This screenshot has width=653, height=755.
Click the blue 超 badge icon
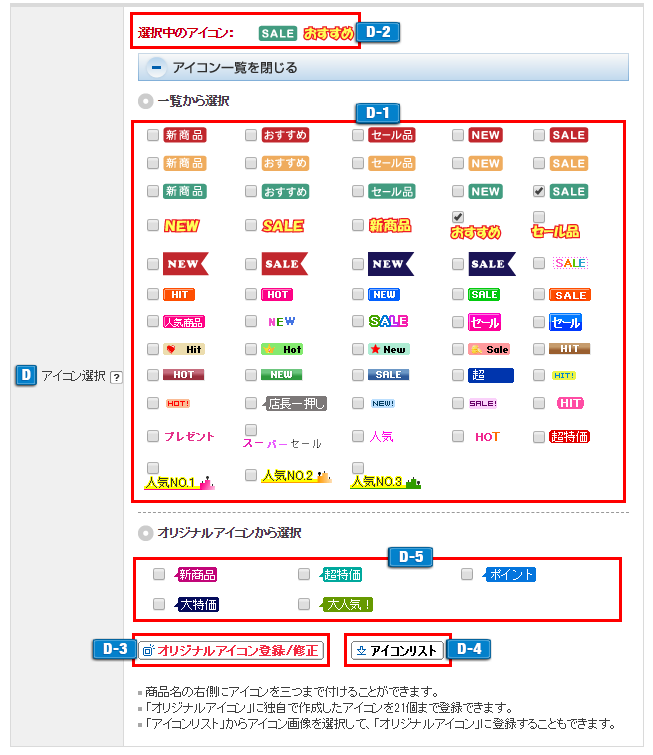tap(490, 375)
